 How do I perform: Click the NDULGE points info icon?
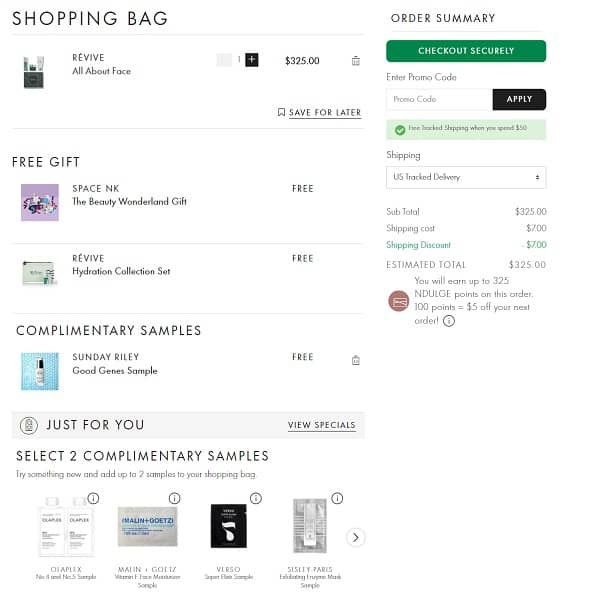click(x=449, y=321)
